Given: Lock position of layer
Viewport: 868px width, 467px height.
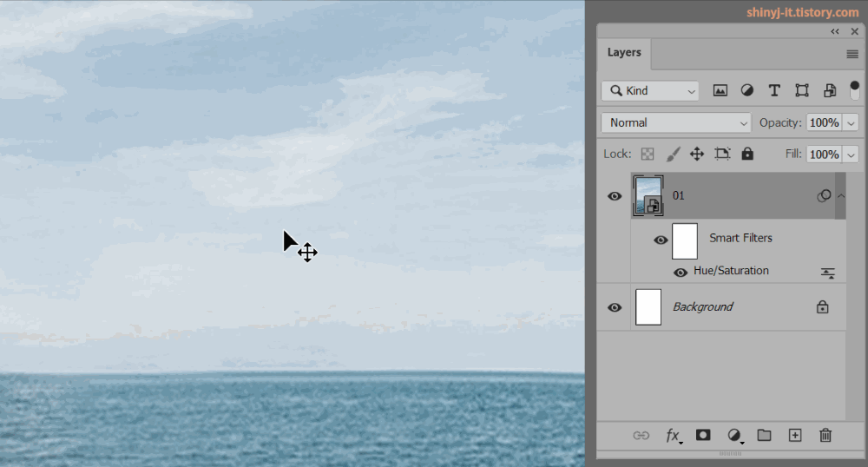Looking at the screenshot, I should 697,154.
